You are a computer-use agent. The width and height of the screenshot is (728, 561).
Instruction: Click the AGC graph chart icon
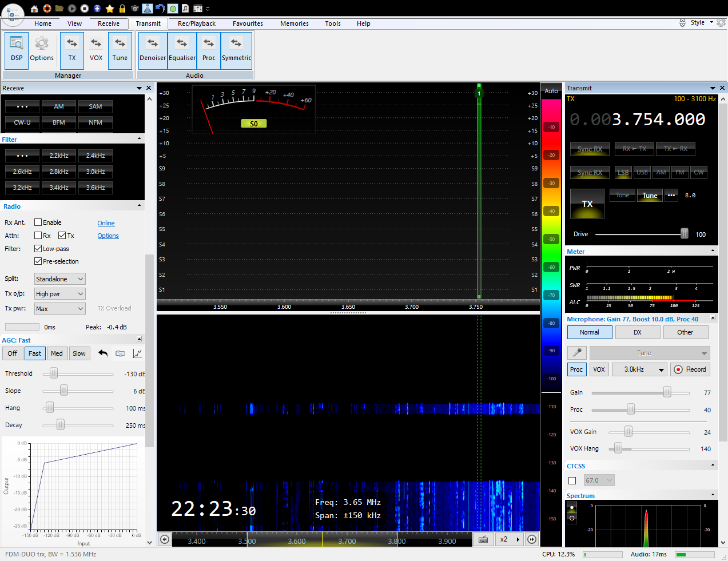(137, 353)
